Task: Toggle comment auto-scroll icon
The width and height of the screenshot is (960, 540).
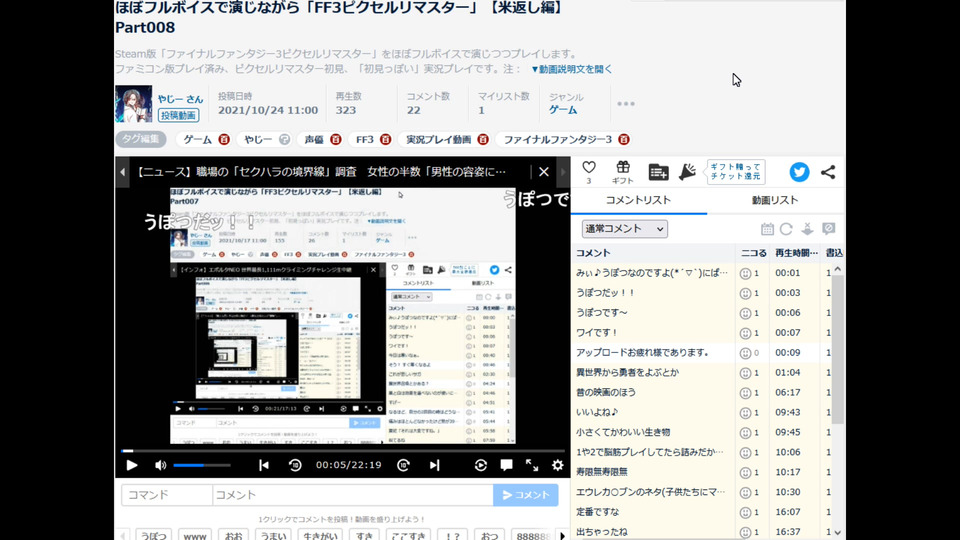Action: [x=808, y=229]
